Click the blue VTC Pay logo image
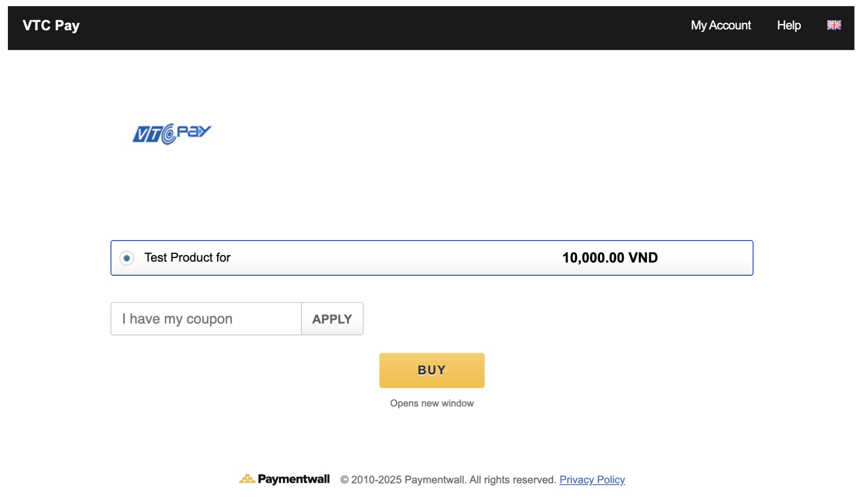This screenshot has height=504, width=868. point(172,134)
